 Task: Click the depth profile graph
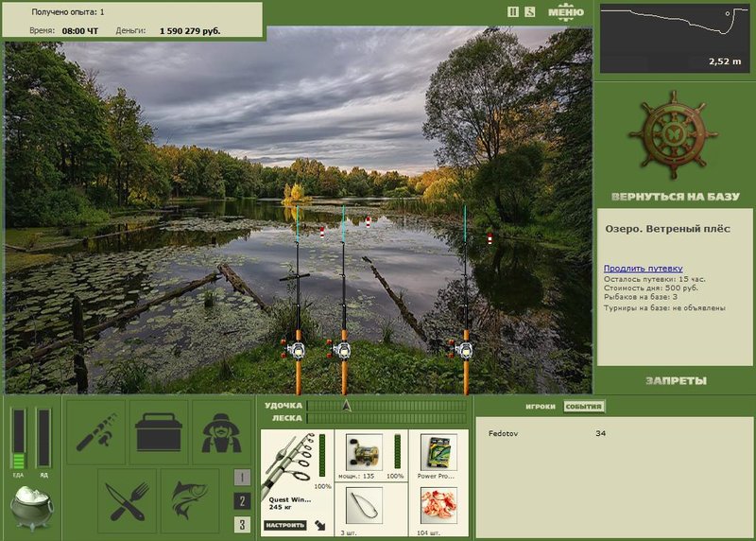point(675,39)
